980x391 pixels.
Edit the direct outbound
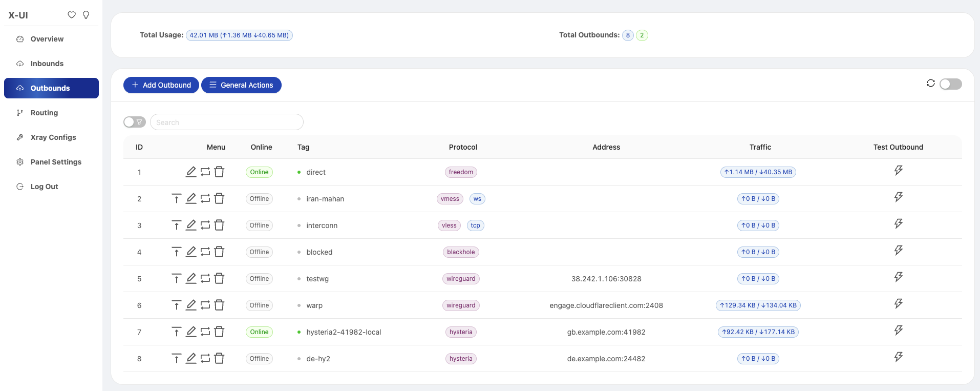pos(191,172)
